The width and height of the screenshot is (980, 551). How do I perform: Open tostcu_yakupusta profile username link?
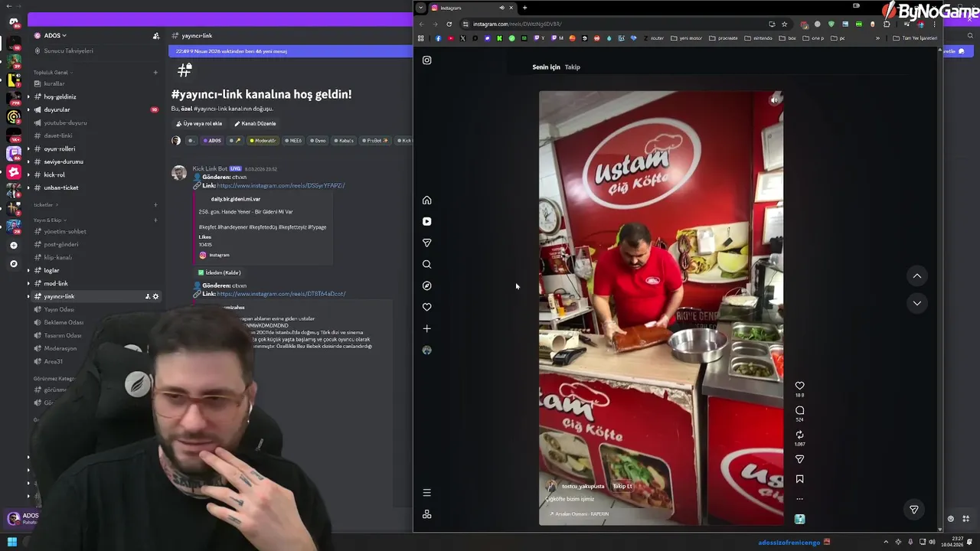tap(583, 486)
